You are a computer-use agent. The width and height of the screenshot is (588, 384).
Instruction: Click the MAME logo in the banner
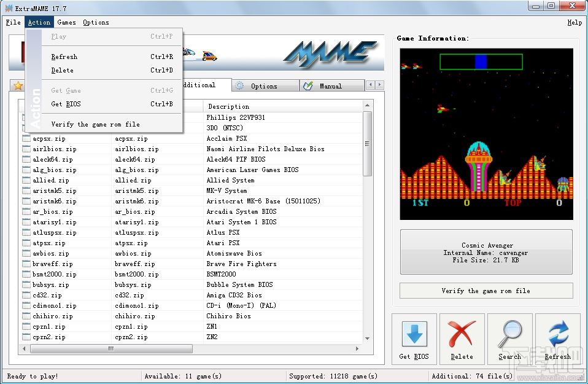point(330,54)
